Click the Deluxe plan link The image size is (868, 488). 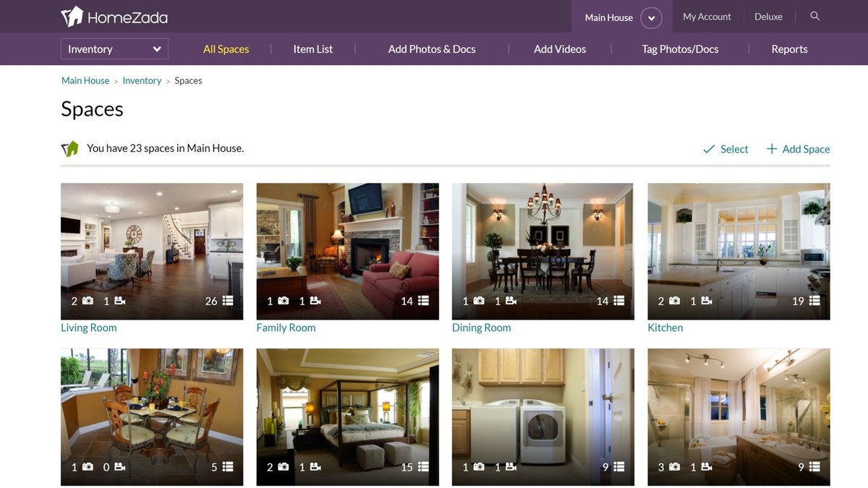coord(768,17)
